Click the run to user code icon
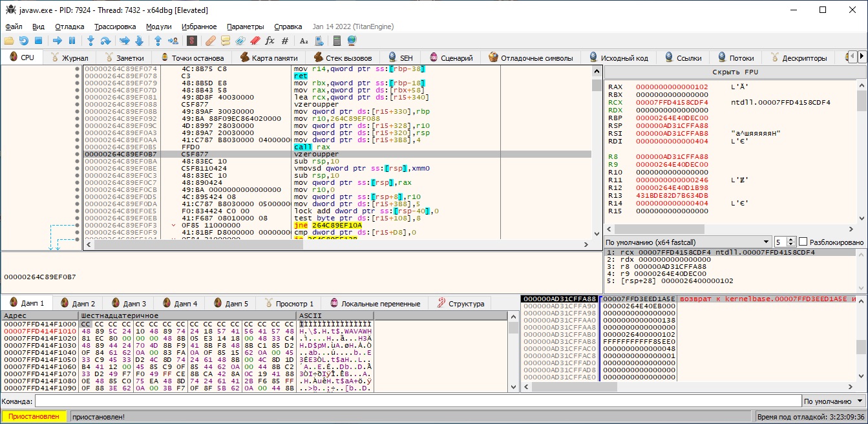The image size is (868, 424). pyautogui.click(x=172, y=41)
